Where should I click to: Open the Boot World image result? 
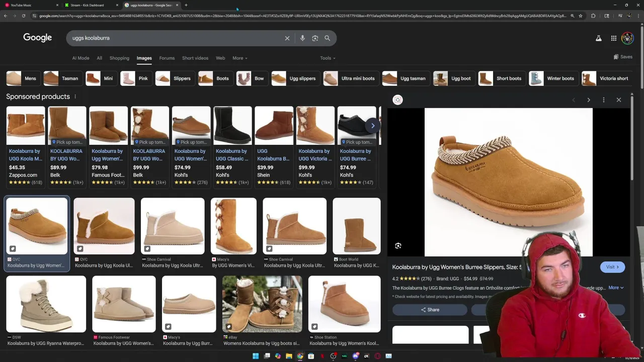[x=357, y=233]
